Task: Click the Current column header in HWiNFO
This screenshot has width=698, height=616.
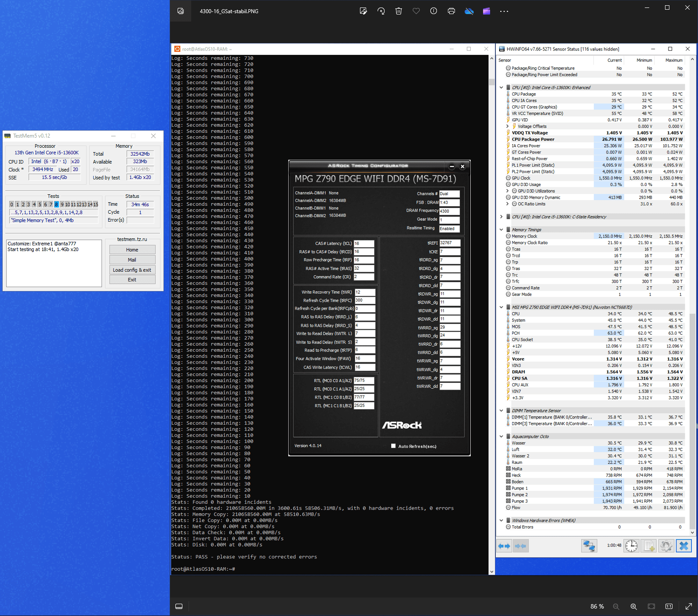Action: click(x=609, y=60)
